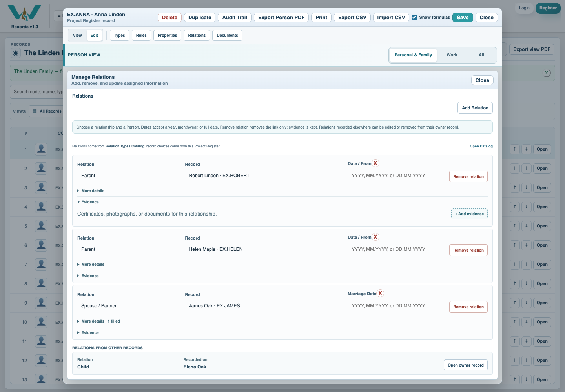Image resolution: width=565 pixels, height=392 pixels.
Task: Clear the Date / From field for Helen Maple
Action: [375, 237]
